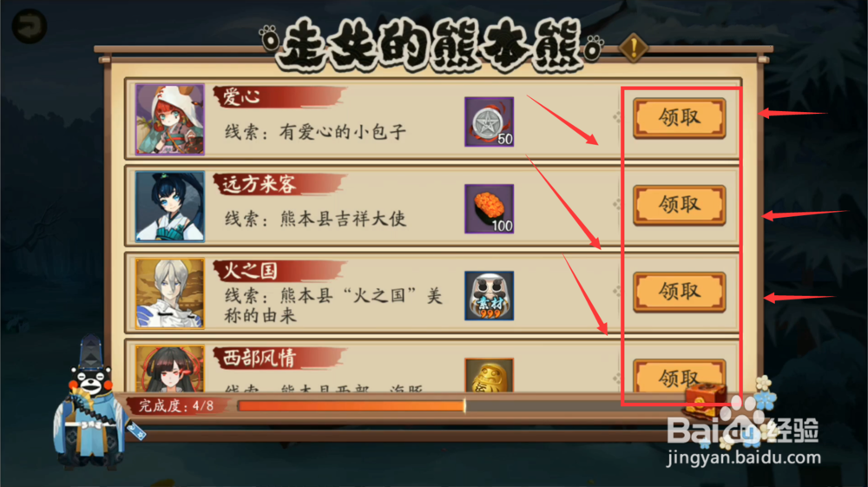Tap the back arrow icon

pyautogui.click(x=29, y=26)
